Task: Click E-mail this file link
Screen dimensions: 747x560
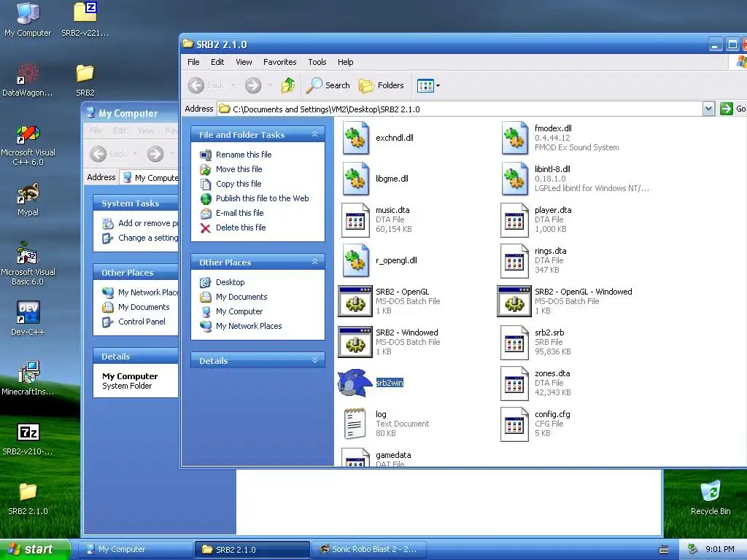Action: point(239,213)
